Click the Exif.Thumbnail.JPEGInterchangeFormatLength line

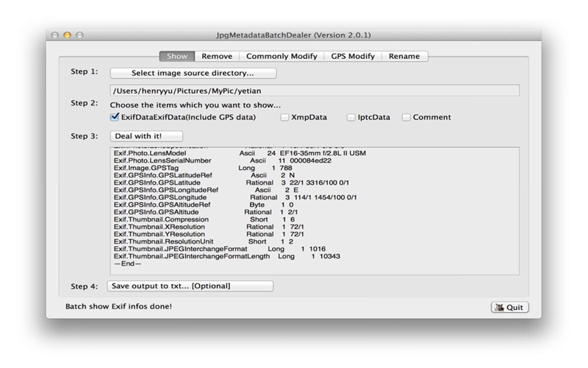tap(227, 256)
